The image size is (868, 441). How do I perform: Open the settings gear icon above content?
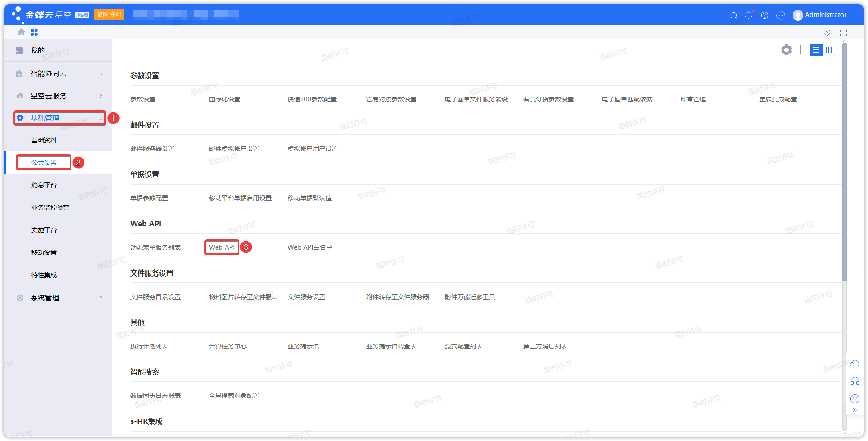(786, 50)
